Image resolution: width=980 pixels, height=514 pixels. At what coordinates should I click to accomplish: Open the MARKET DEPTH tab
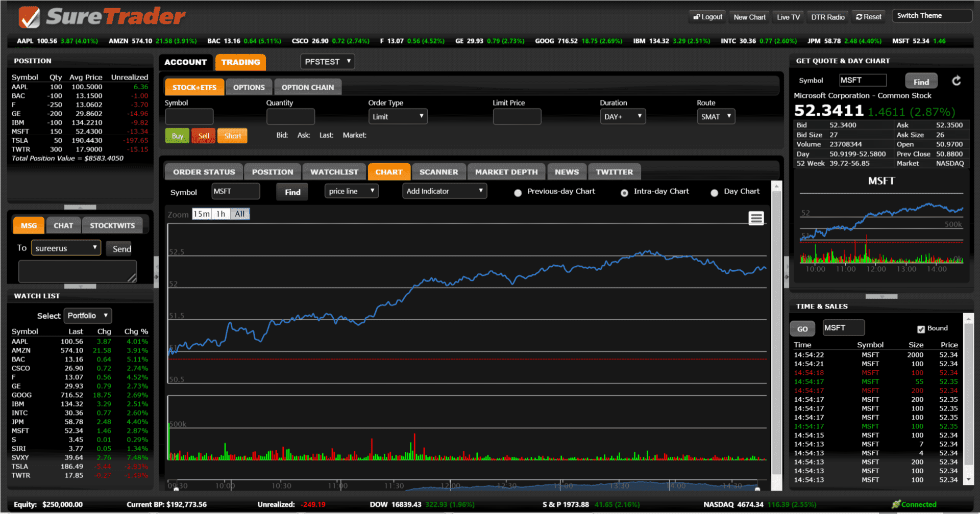click(x=506, y=172)
